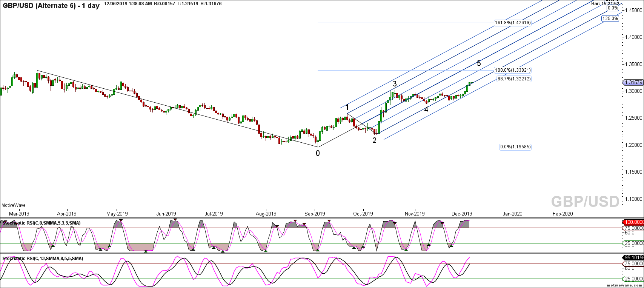The height and width of the screenshot is (288, 644).
Task: Click Jun-2019 on the time axis
Action: click(166, 213)
